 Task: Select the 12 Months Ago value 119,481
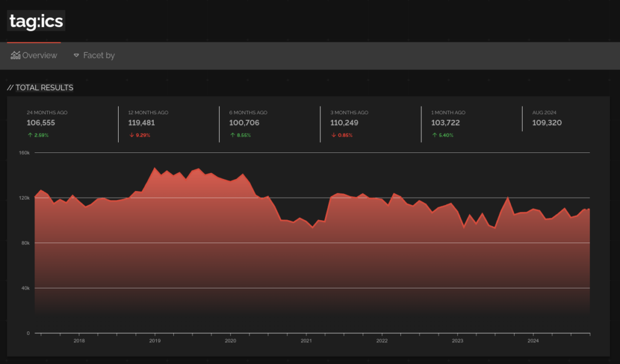pos(142,123)
